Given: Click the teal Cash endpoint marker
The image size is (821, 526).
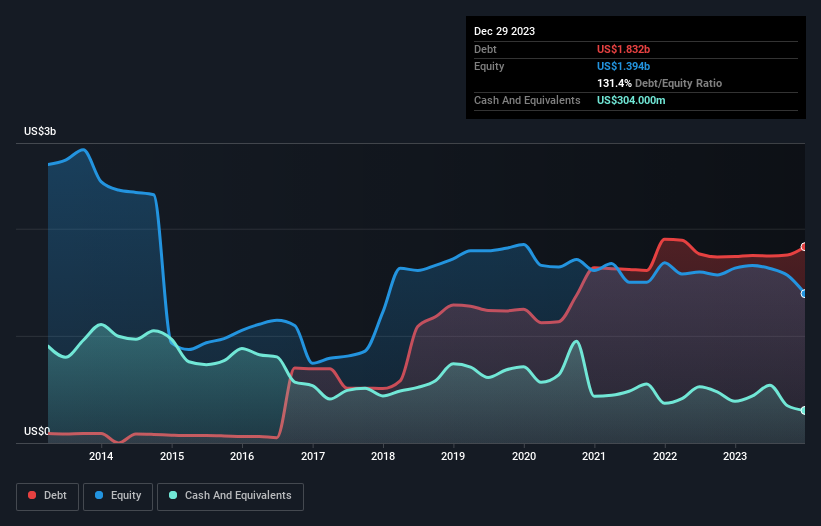Looking at the screenshot, I should tap(804, 411).
